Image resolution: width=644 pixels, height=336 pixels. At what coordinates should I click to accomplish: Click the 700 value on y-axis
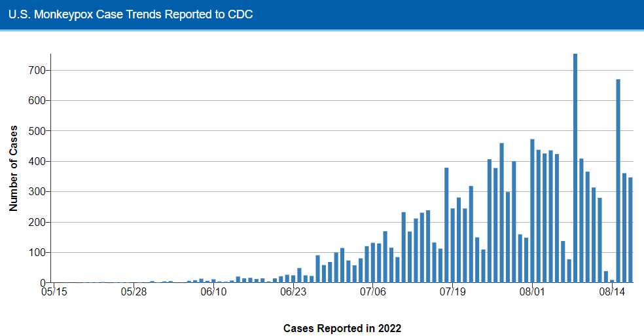35,70
